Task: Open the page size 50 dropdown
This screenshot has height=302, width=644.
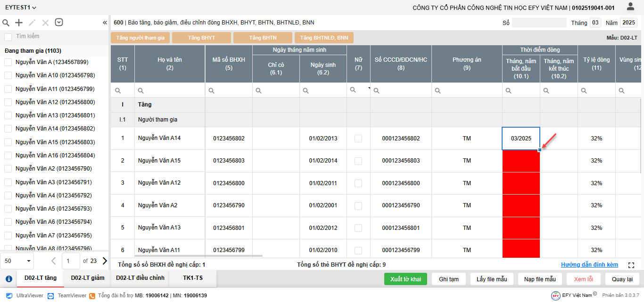Action: tap(18, 261)
